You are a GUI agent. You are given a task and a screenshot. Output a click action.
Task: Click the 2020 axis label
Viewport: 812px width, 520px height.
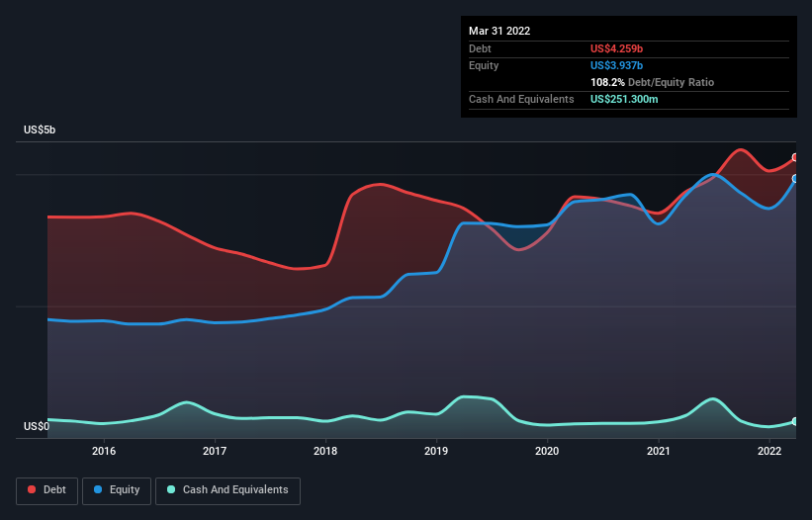pyautogui.click(x=547, y=451)
